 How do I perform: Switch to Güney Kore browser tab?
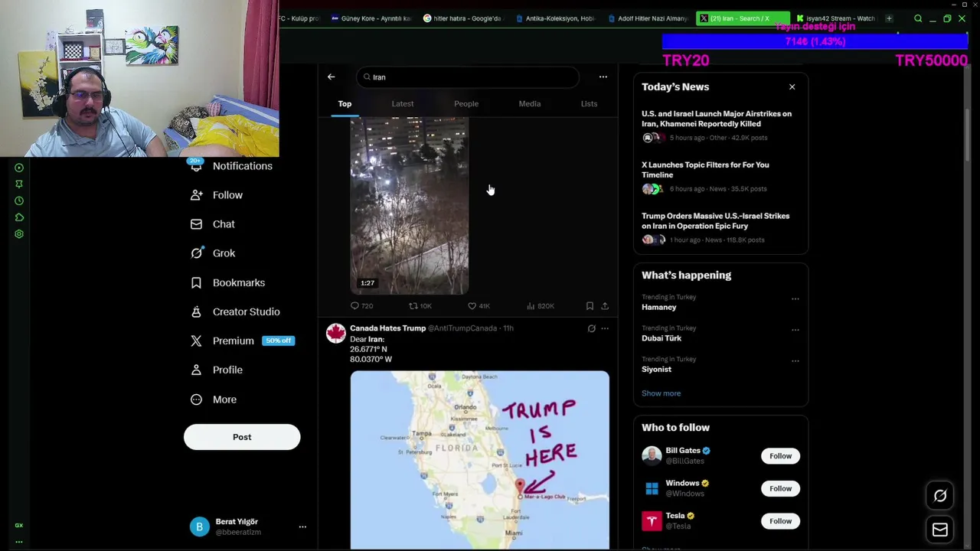[x=371, y=18]
